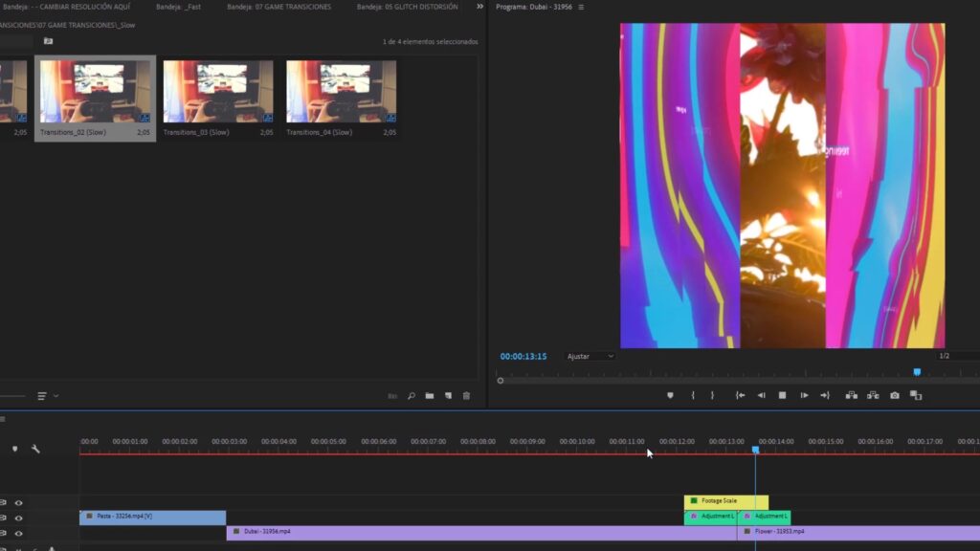Click the Export Frame camera icon

pos(895,395)
